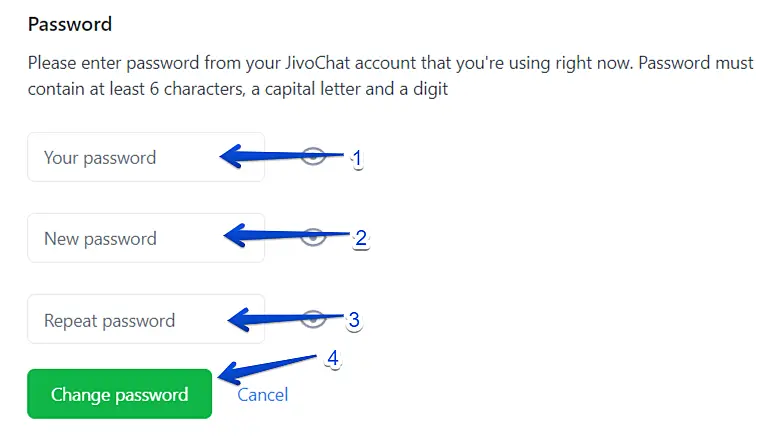Screen dimensions: 783x445
Task: Click annotation number 2 beside New password
Action: pyautogui.click(x=361, y=238)
